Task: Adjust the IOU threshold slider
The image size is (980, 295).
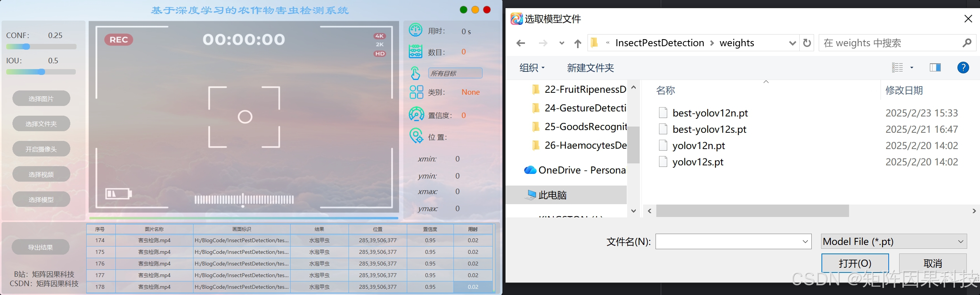Action: point(41,72)
